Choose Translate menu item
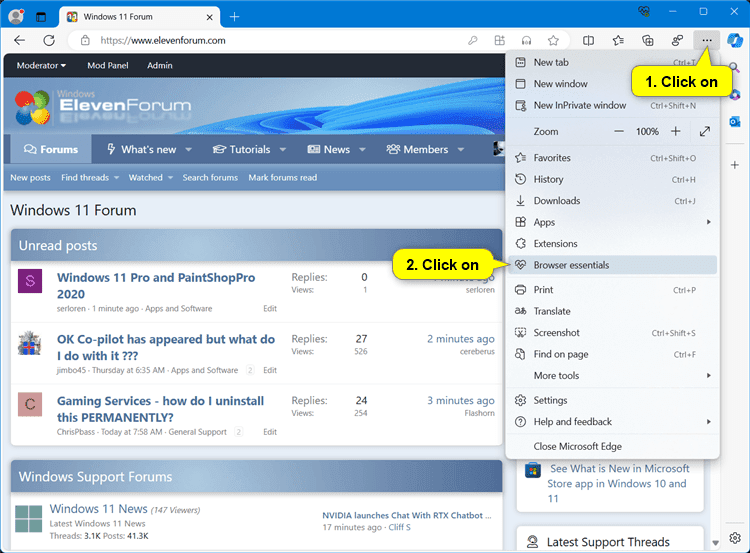Screen dimensions: 750x553 [613, 311]
